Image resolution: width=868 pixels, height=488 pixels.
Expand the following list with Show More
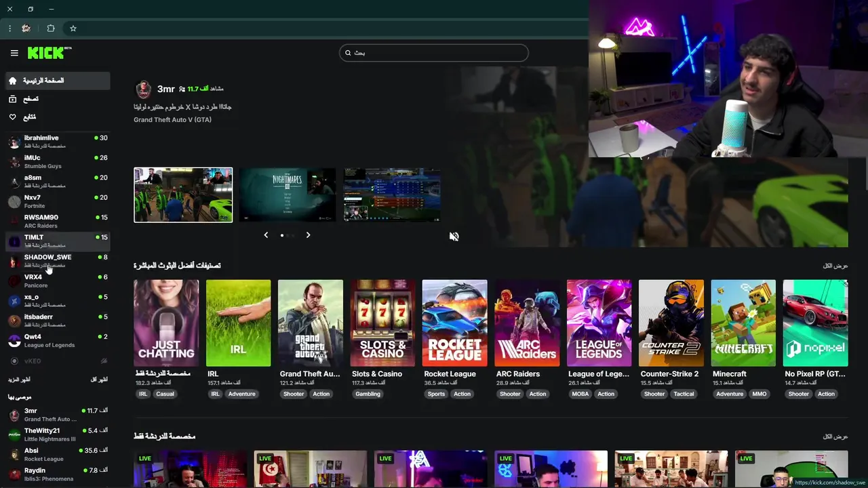coord(19,380)
